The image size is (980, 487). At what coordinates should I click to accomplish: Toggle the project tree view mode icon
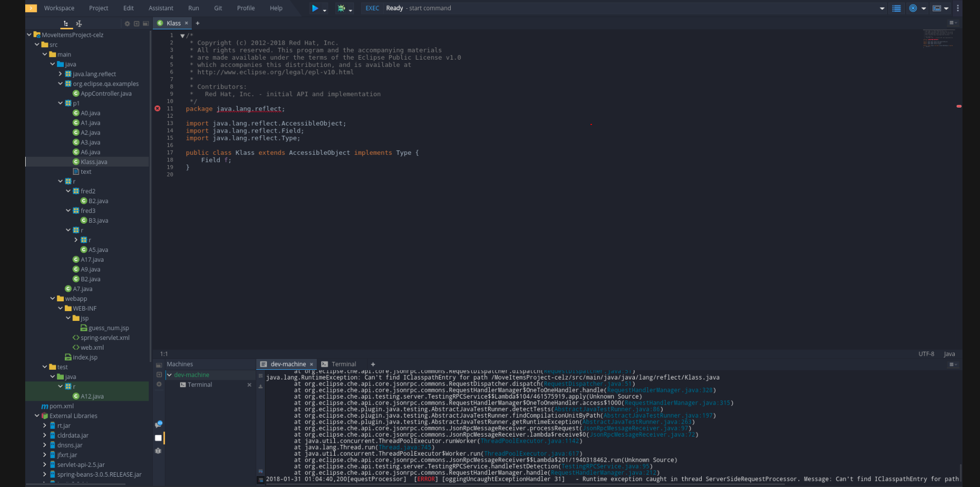65,24
